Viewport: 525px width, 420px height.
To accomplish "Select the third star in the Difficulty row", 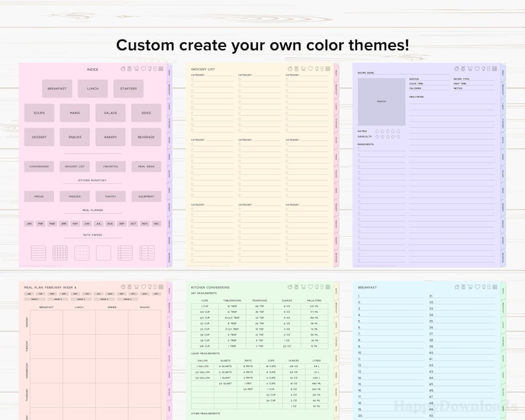I will (387, 137).
